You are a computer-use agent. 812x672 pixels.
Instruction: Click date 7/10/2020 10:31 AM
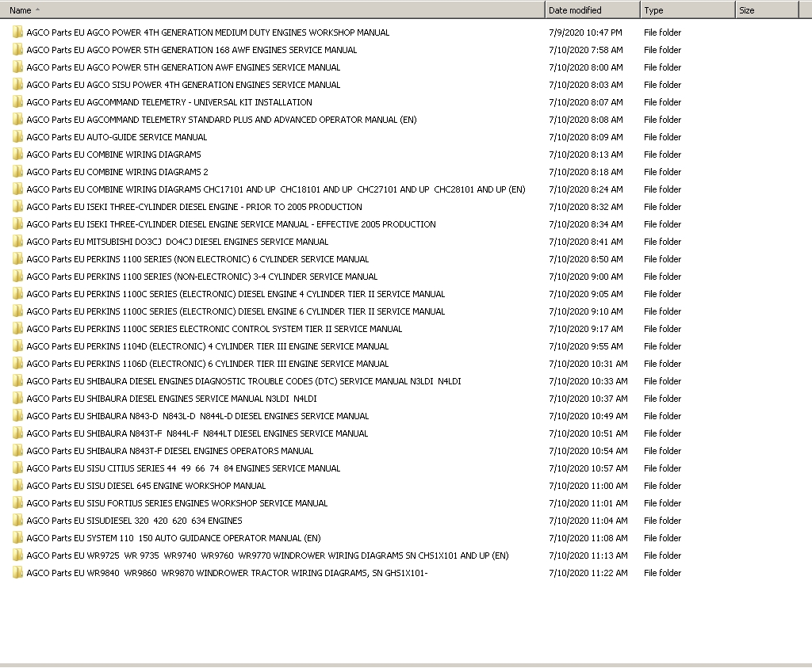(x=588, y=364)
